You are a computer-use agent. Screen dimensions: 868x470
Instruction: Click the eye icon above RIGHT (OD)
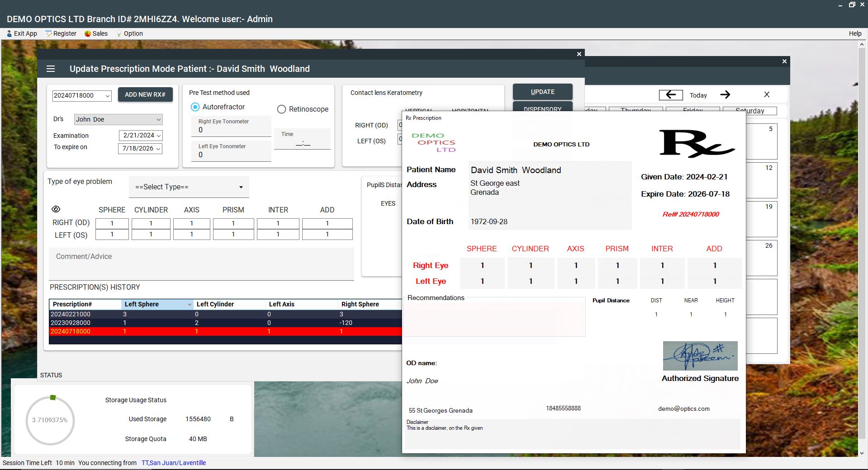[56, 209]
